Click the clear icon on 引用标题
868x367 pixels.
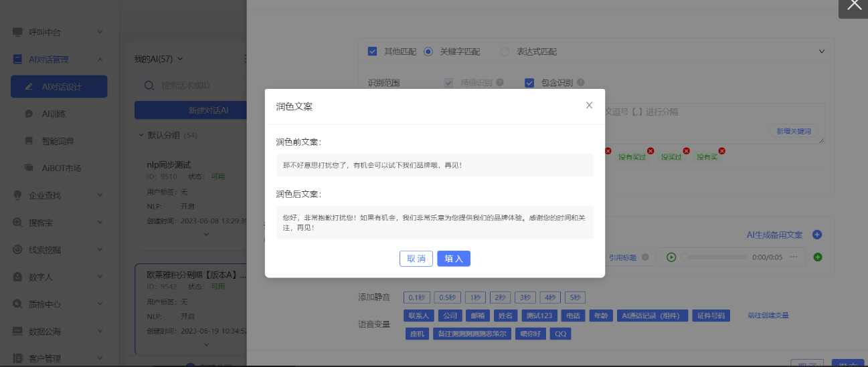645,257
